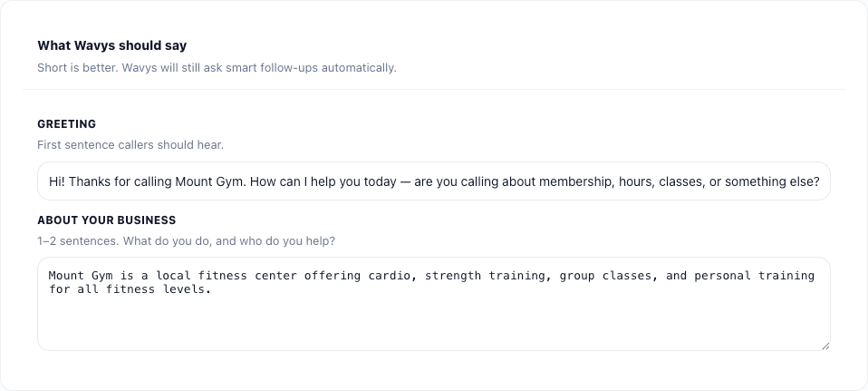Image resolution: width=868 pixels, height=391 pixels.
Task: Click the "1–2 sentences" helper text
Action: point(186,240)
